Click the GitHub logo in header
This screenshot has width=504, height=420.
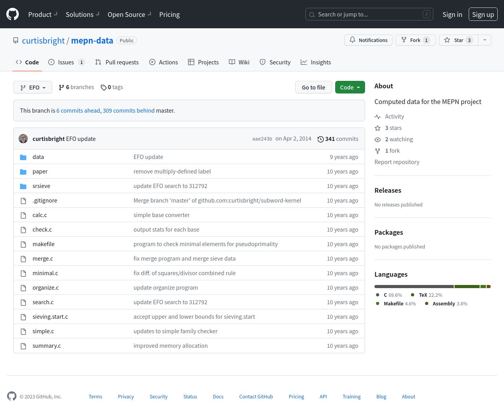(13, 14)
